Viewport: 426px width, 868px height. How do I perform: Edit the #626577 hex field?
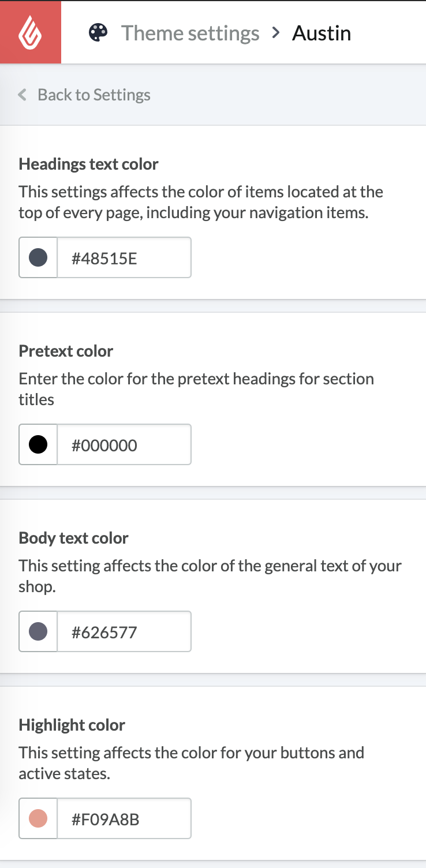124,631
